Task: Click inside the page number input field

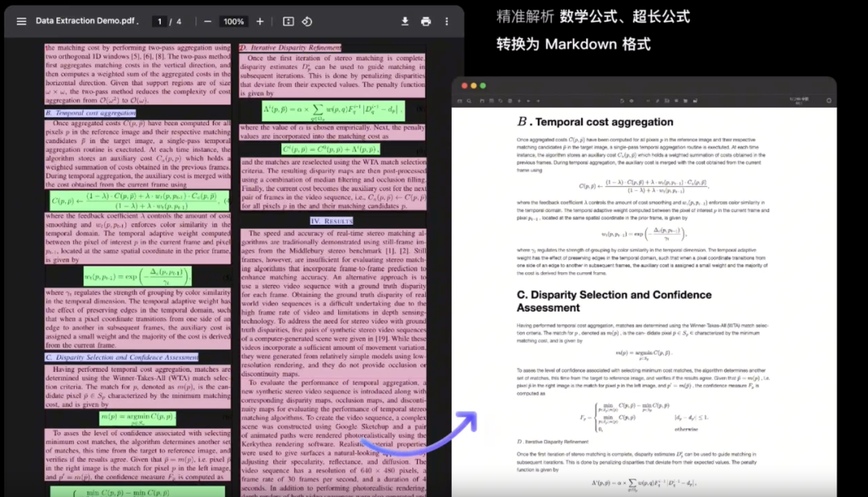Action: pyautogui.click(x=158, y=21)
